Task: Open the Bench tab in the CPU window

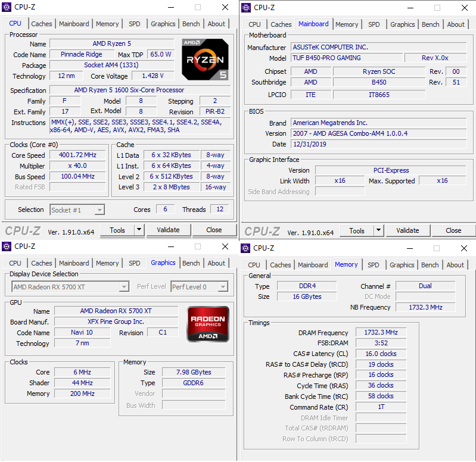Action: pyautogui.click(x=191, y=24)
